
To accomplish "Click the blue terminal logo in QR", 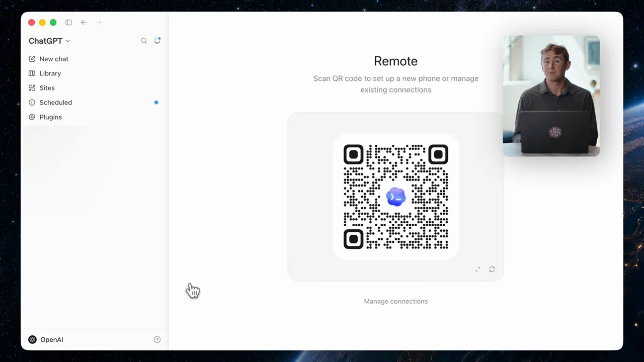I will [396, 197].
